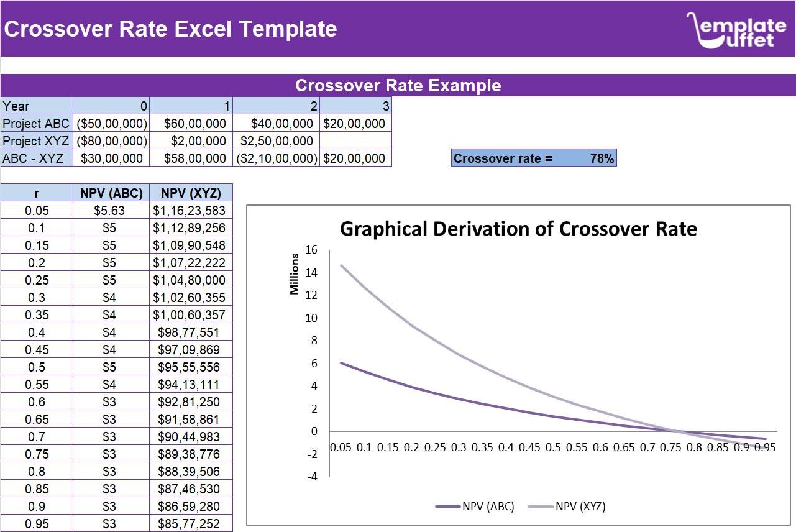Select the $20,00,000 year 3 cell
Viewport: 796px width, 532px height.
click(356, 124)
